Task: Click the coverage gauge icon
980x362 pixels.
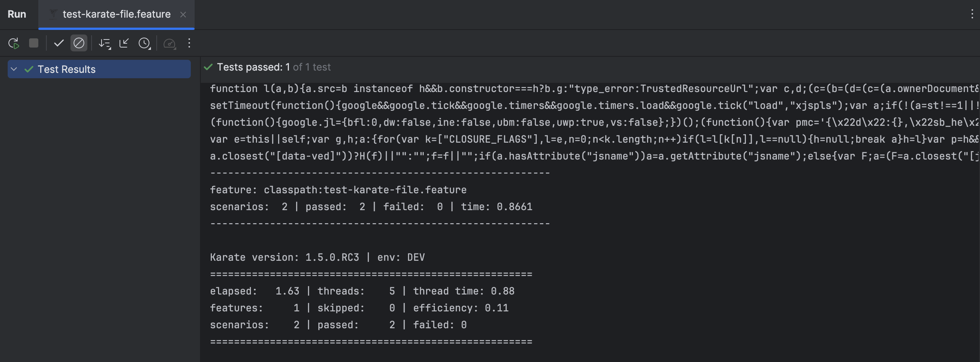Action: tap(170, 43)
